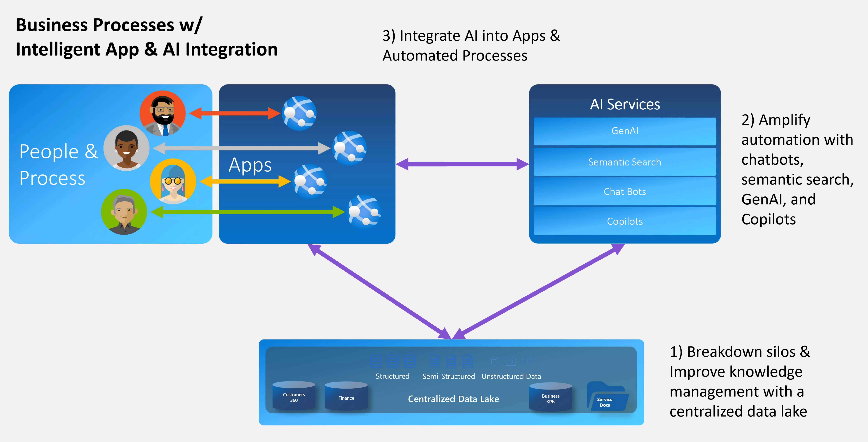The image size is (868, 442).
Task: Click the app globe icon at the red arrow
Action: (299, 113)
